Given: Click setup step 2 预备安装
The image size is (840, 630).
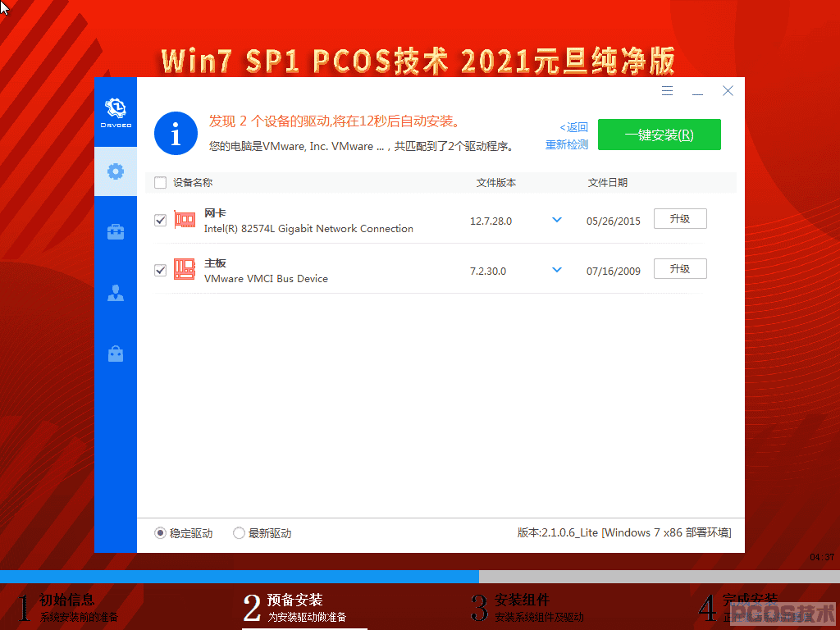Looking at the screenshot, I should point(295,608).
